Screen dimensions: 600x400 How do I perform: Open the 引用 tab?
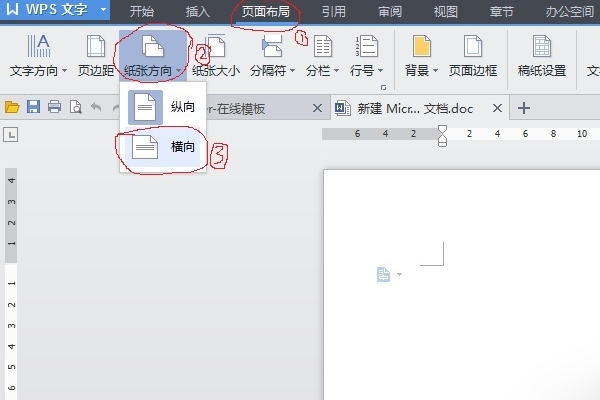(334, 11)
